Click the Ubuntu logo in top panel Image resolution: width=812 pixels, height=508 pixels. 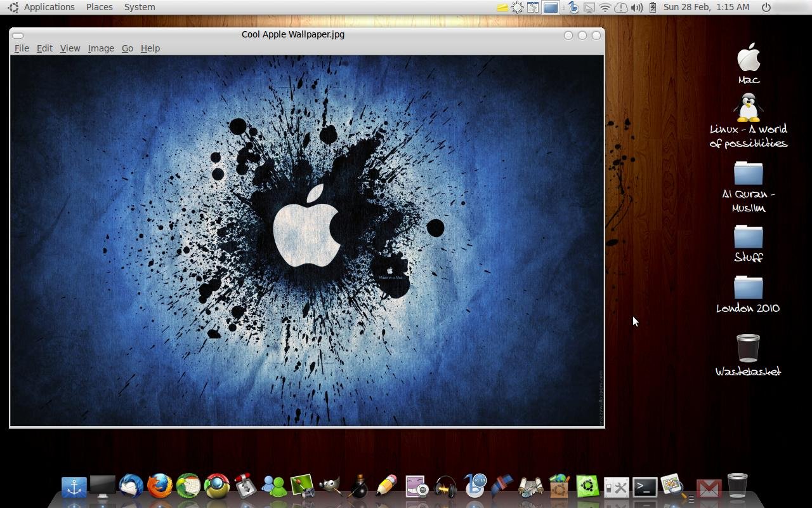point(13,7)
